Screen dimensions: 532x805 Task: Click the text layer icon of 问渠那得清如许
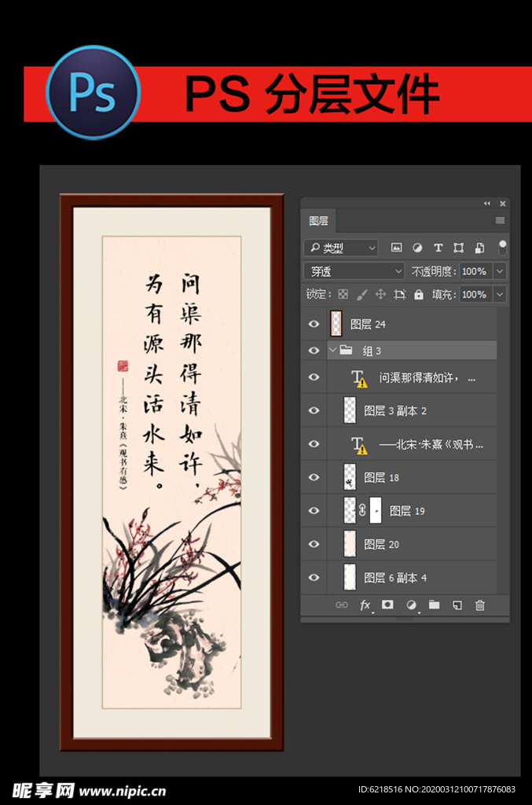click(x=358, y=378)
